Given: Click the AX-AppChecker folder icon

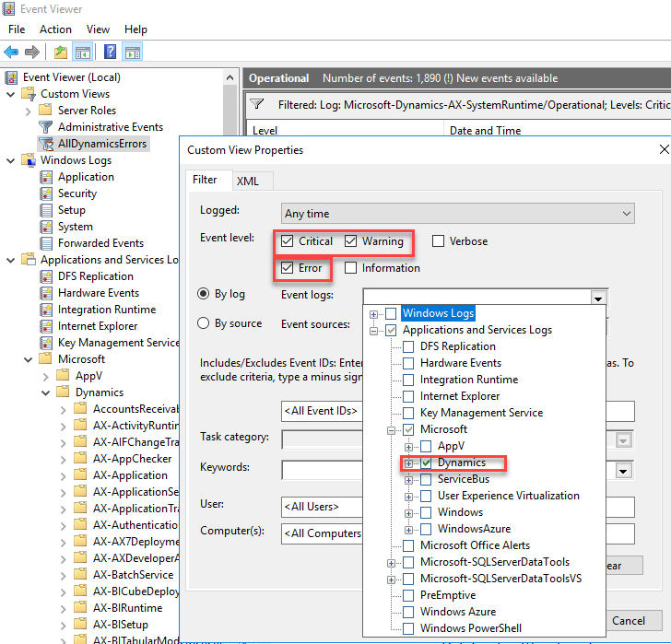Looking at the screenshot, I should [80, 459].
